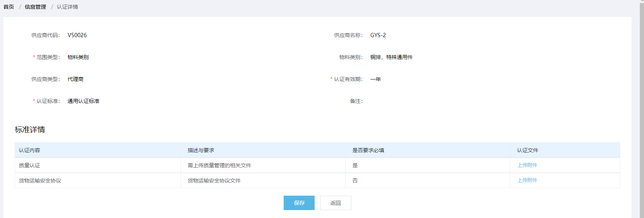Click the 一年 validity period value
This screenshot has width=644, height=218.
pyautogui.click(x=375, y=79)
